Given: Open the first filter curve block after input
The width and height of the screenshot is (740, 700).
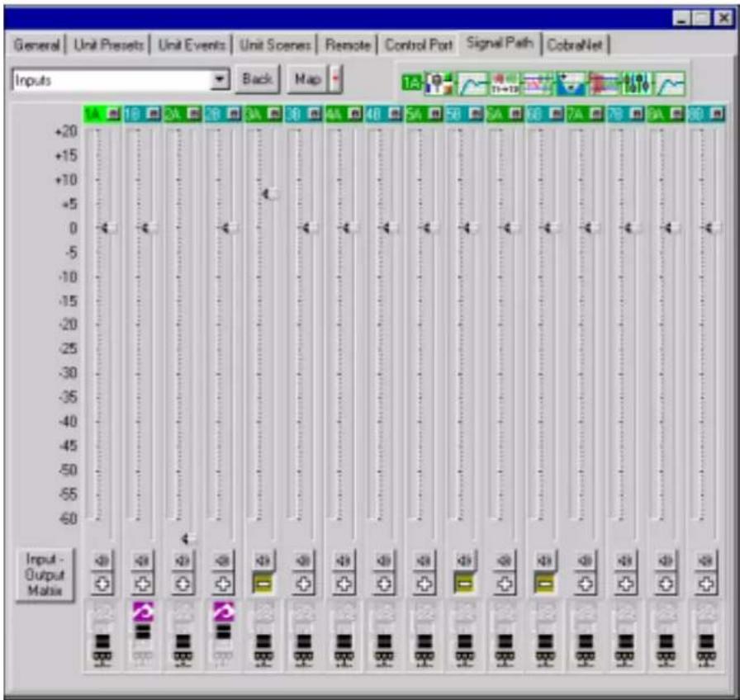Looking at the screenshot, I should [472, 83].
